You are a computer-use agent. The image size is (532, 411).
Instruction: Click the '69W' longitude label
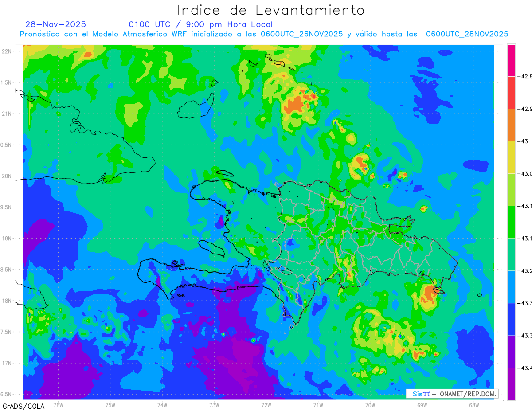tap(422, 405)
